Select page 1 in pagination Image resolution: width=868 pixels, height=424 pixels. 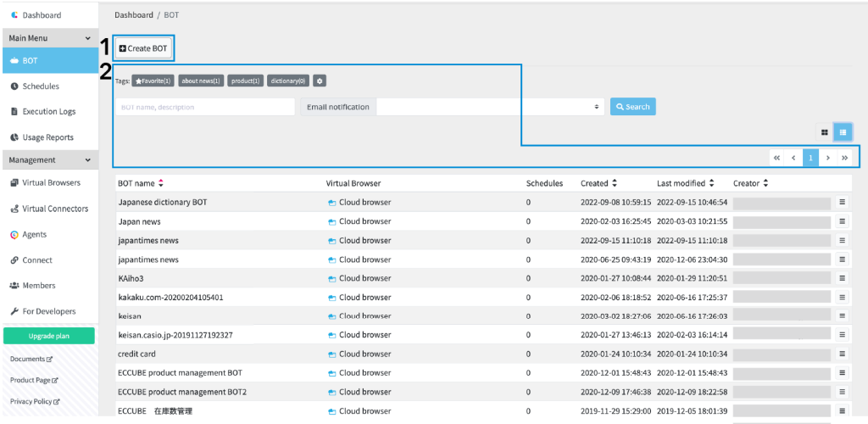(x=810, y=158)
